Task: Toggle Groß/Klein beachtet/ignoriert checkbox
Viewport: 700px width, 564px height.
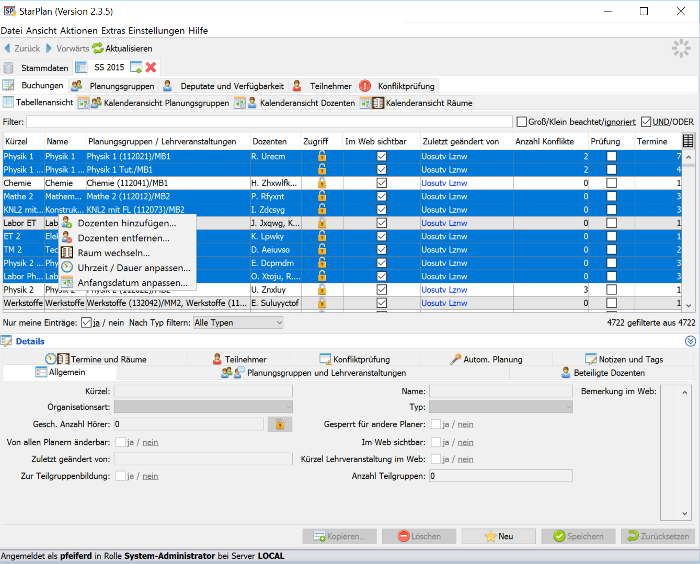Action: [521, 121]
